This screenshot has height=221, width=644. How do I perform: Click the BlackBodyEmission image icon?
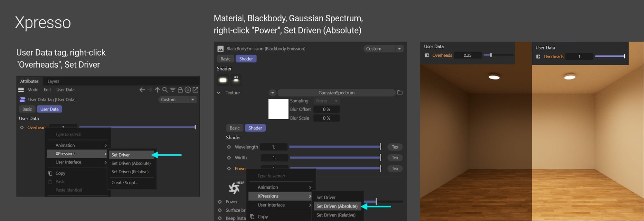(221, 49)
